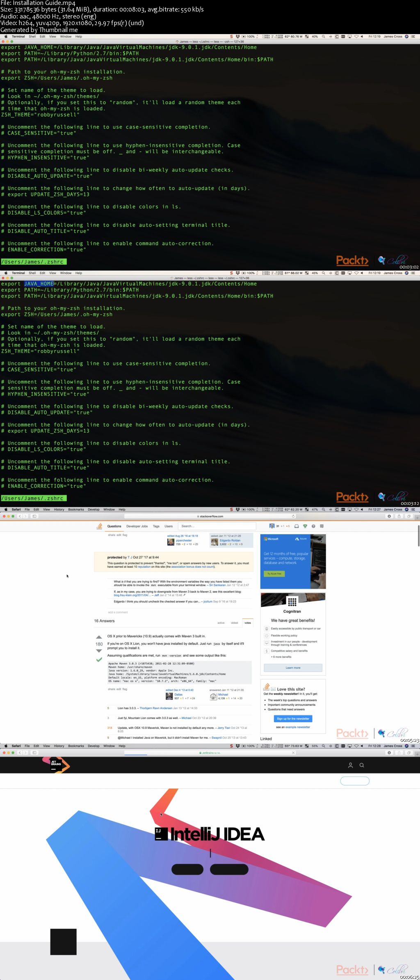Open the Shell menu in the 00:03:02 terminal frame
Viewport: 420px width, 980px height.
tap(32, 37)
